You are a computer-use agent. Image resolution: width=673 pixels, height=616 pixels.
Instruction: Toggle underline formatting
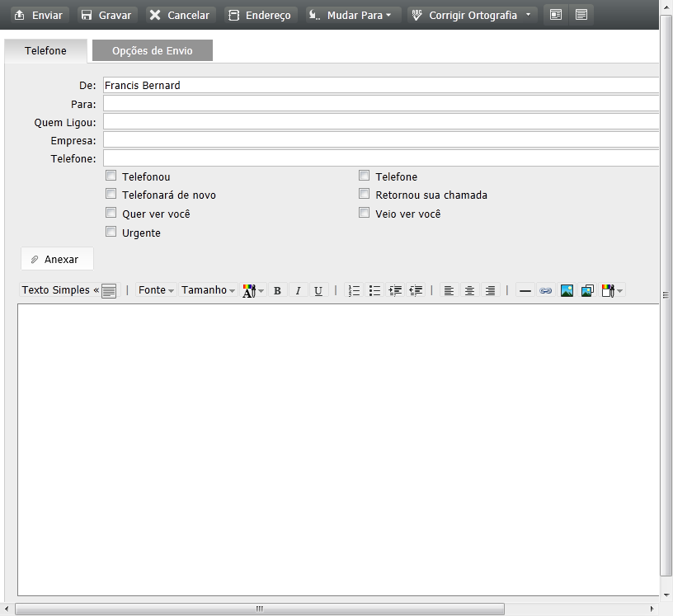318,290
